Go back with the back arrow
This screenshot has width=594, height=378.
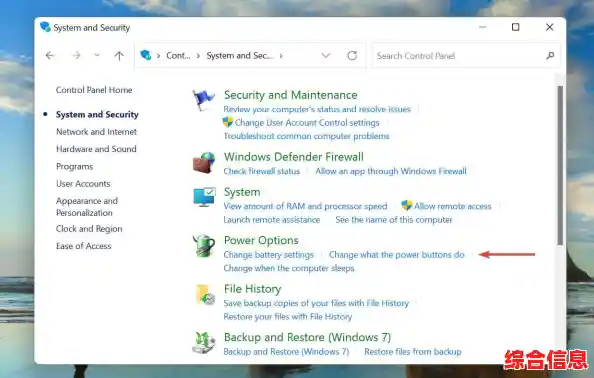[x=50, y=56]
